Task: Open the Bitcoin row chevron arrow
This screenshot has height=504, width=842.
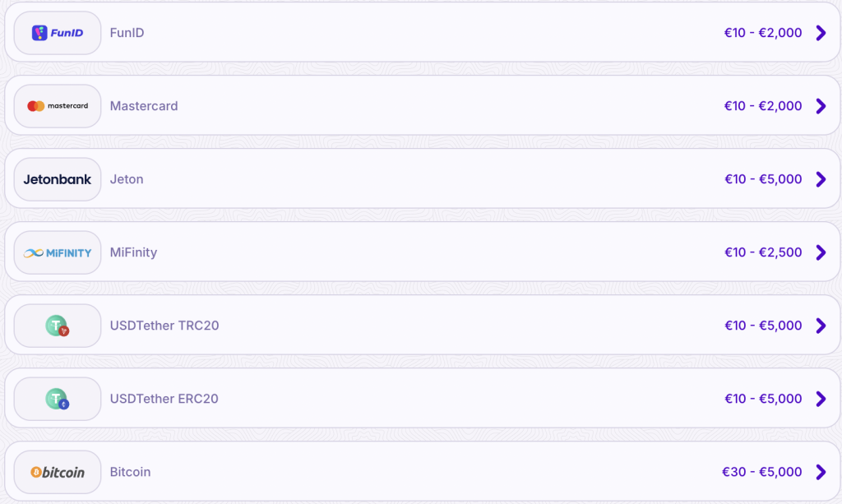Action: (821, 472)
